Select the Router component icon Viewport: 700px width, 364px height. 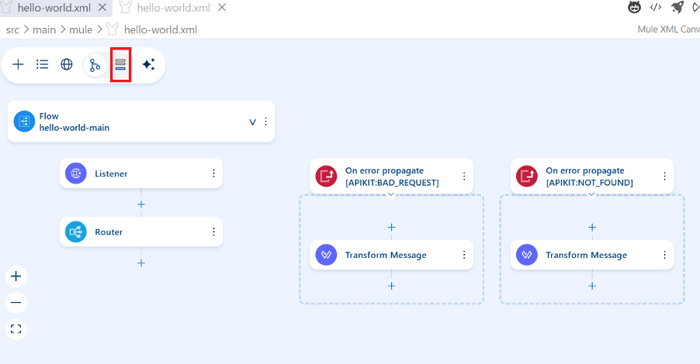pos(76,232)
